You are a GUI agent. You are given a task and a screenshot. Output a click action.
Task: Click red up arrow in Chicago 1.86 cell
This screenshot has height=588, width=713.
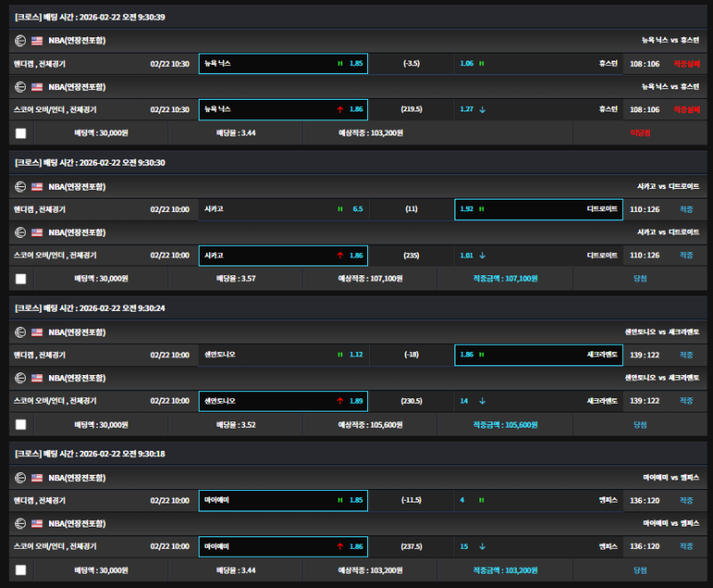coord(340,255)
